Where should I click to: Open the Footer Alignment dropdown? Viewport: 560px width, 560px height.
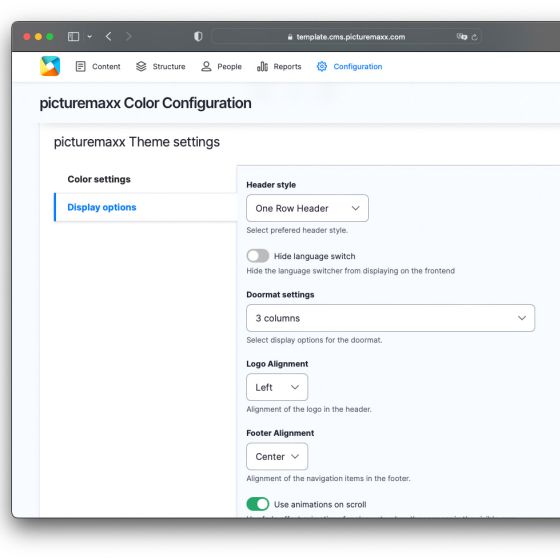pyautogui.click(x=277, y=456)
